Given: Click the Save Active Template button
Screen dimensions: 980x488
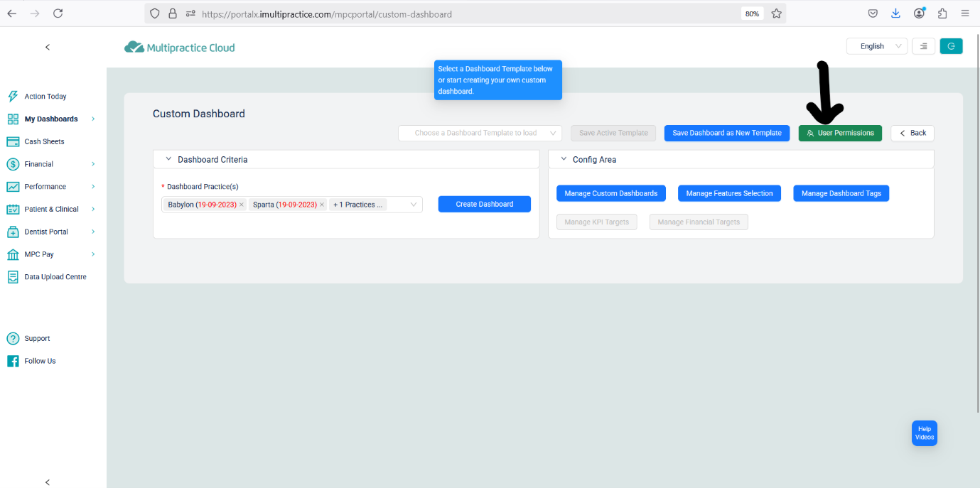Looking at the screenshot, I should pyautogui.click(x=613, y=133).
